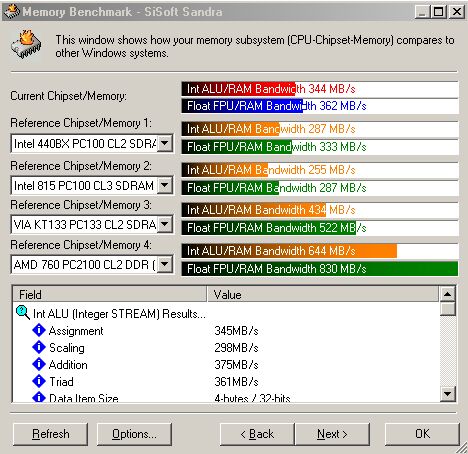468x454 pixels.
Task: Click the Reference Chipset/Memory 1 label
Action: point(81,123)
